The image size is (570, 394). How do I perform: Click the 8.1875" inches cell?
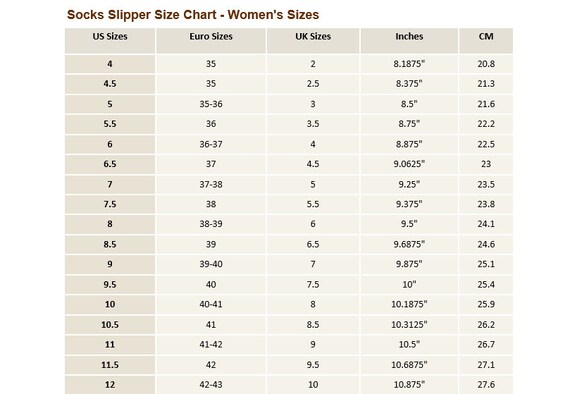pos(409,64)
